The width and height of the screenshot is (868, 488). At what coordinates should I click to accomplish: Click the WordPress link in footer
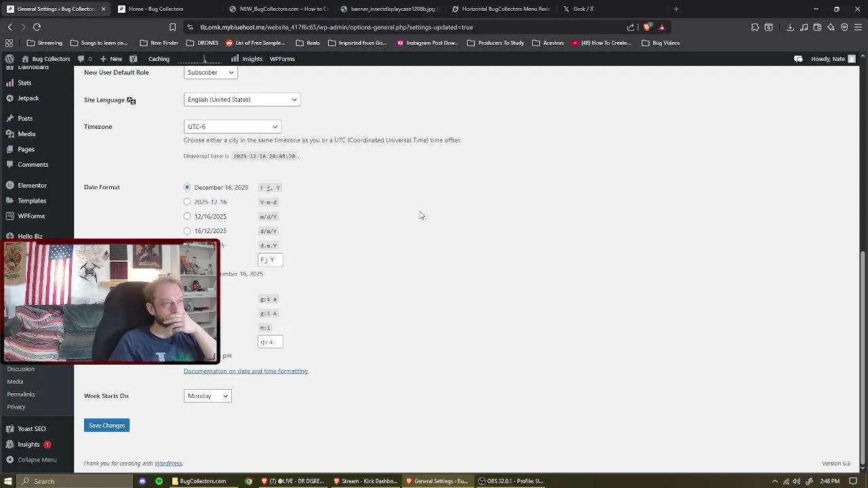[x=168, y=464]
